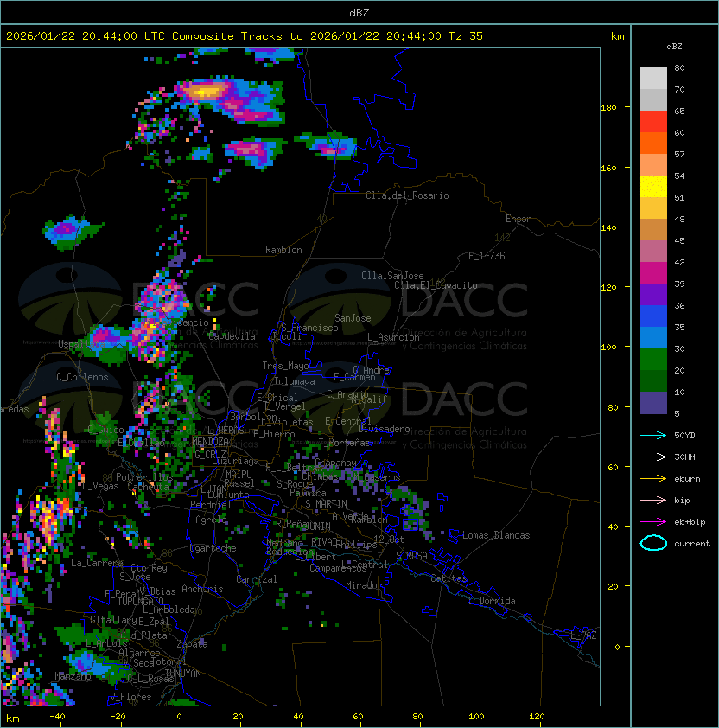Click the 'TUPUNGATO' map label
Image resolution: width=719 pixels, height=728 pixels.
(140, 601)
